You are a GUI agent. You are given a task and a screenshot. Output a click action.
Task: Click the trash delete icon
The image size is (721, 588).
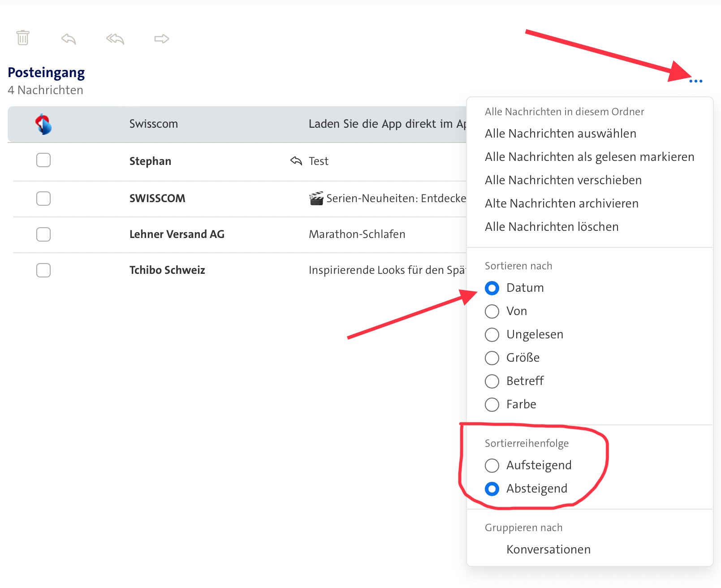[23, 38]
